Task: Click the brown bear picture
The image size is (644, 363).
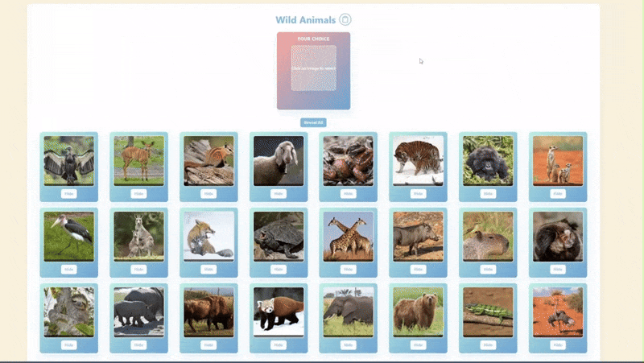Action: pyautogui.click(x=418, y=311)
